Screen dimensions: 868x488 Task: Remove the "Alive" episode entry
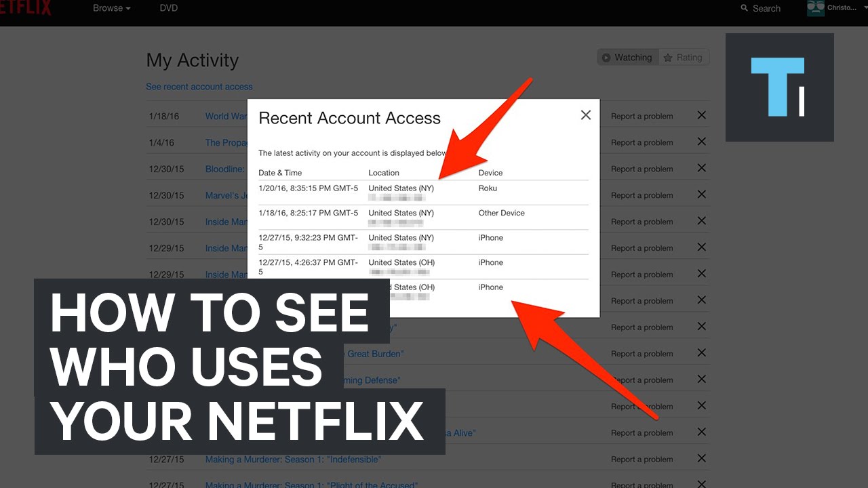pos(702,432)
